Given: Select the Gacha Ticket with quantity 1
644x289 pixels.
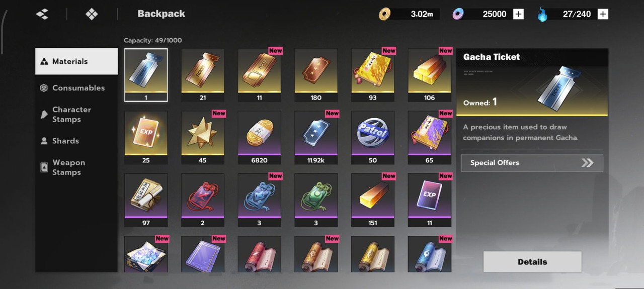Looking at the screenshot, I should pos(146,75).
